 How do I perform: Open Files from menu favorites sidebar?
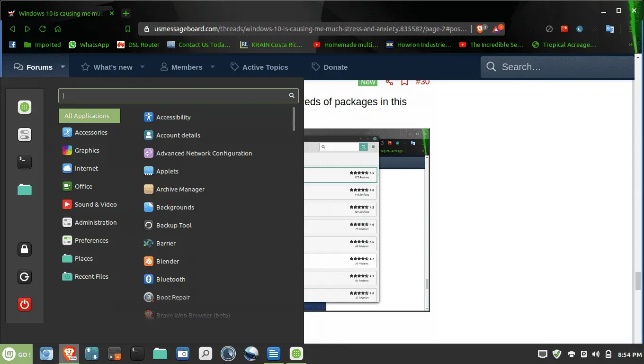click(25, 190)
